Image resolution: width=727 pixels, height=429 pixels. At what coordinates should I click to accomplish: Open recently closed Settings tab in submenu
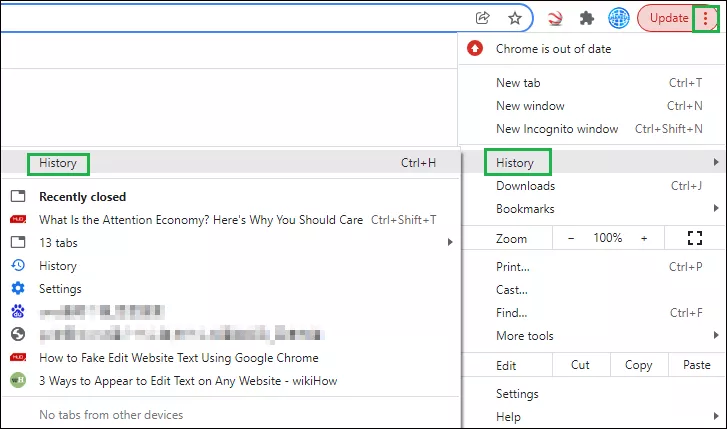click(231, 288)
